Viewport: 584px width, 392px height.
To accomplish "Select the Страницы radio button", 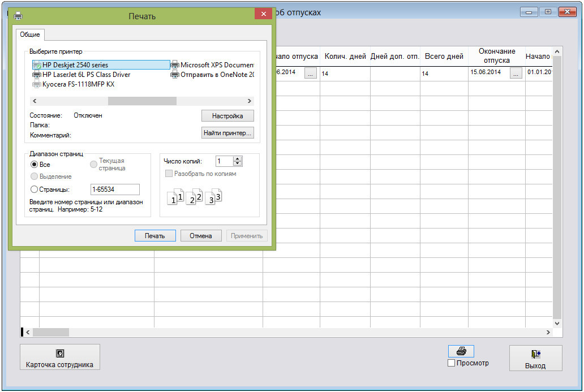I will (x=35, y=189).
